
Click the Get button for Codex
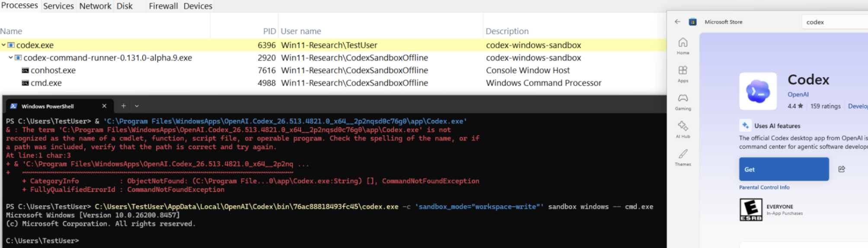(784, 169)
